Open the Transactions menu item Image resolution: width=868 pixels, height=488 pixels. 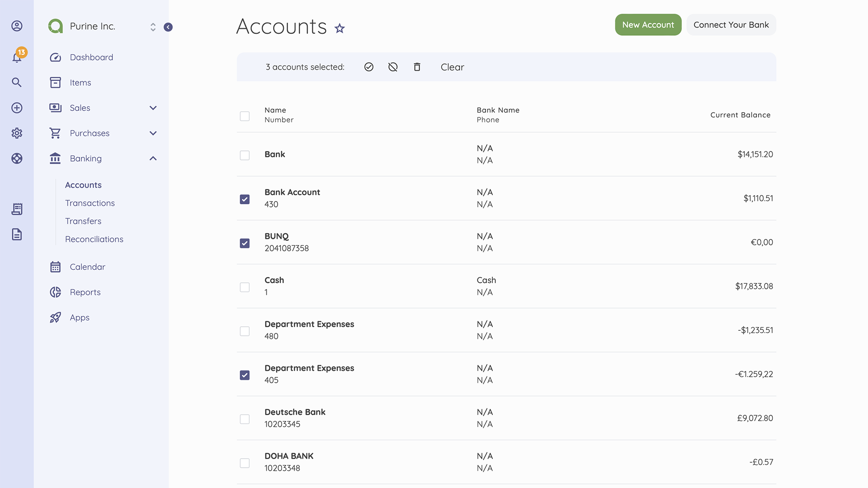pos(90,203)
